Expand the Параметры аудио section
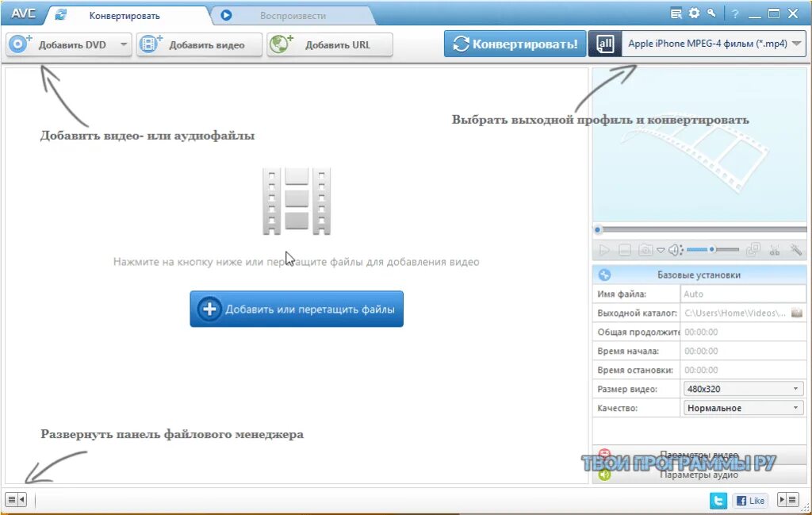 tap(699, 474)
